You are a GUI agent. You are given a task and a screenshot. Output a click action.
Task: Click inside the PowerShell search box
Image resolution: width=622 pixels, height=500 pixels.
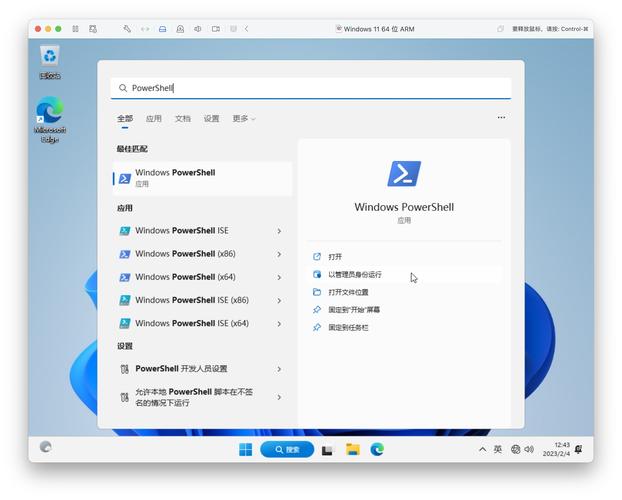click(x=311, y=88)
